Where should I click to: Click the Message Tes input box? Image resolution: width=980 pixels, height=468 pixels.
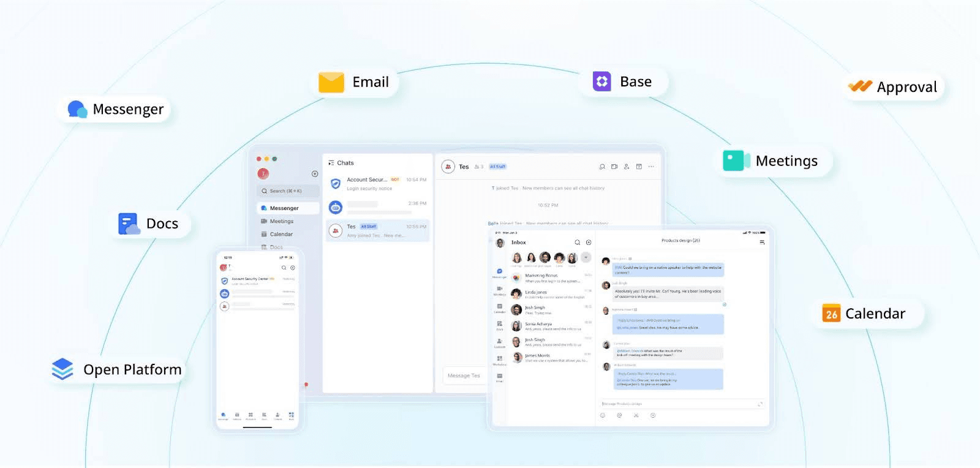[x=464, y=376]
